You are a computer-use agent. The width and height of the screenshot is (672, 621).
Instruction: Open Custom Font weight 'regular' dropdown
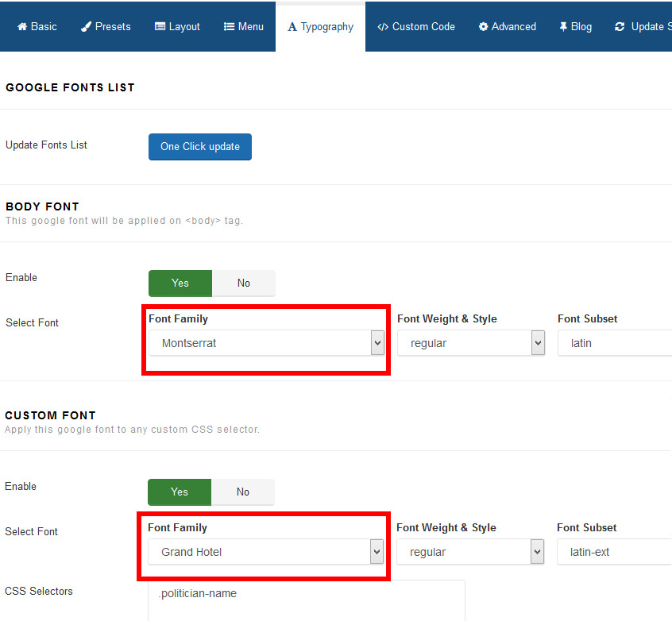pos(470,552)
